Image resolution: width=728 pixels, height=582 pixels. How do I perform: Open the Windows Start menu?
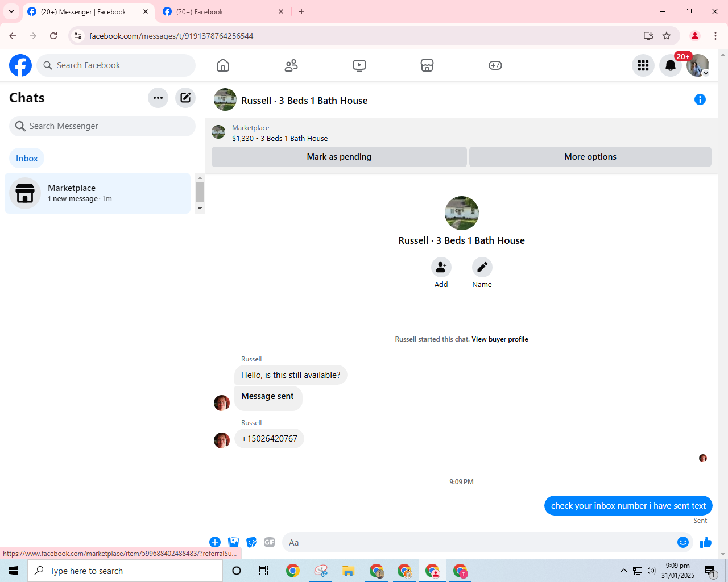[14, 571]
